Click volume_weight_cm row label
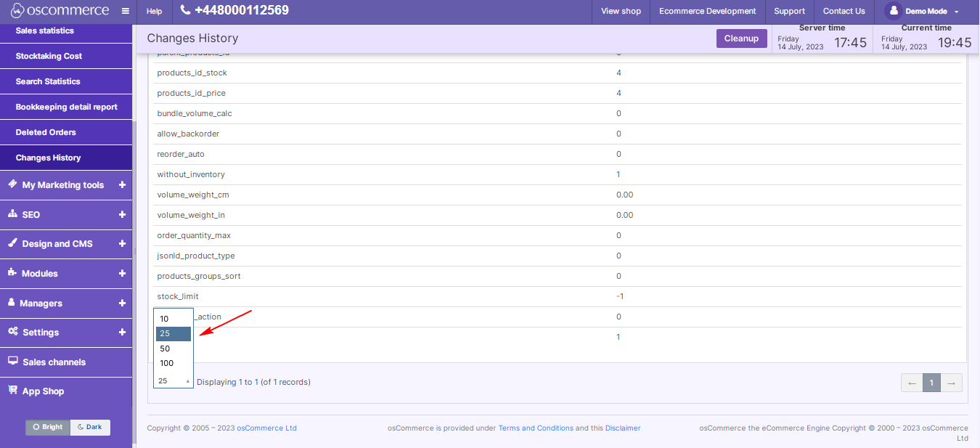This screenshot has height=448, width=980. (193, 195)
